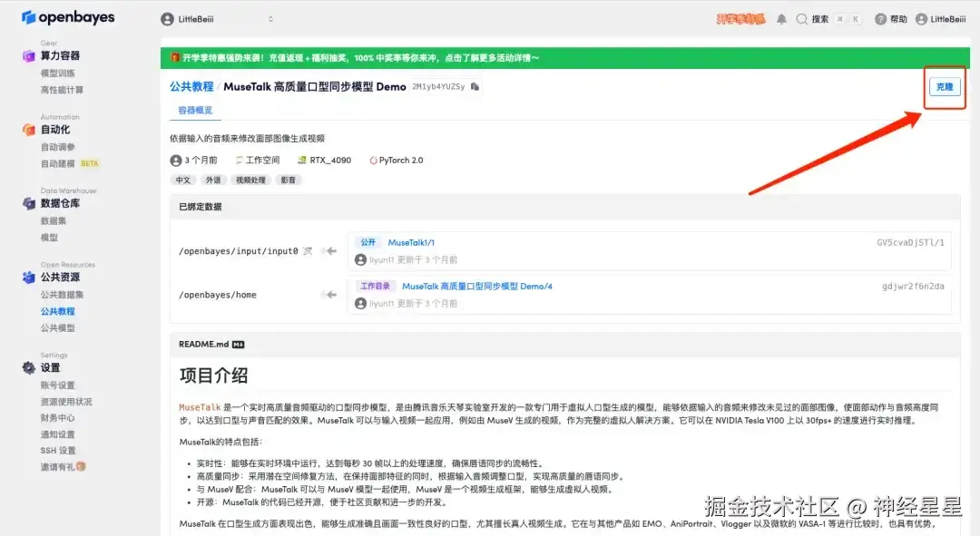Open the LittleBeiii workspace switcher dropdown
The image size is (980, 536).
(218, 19)
